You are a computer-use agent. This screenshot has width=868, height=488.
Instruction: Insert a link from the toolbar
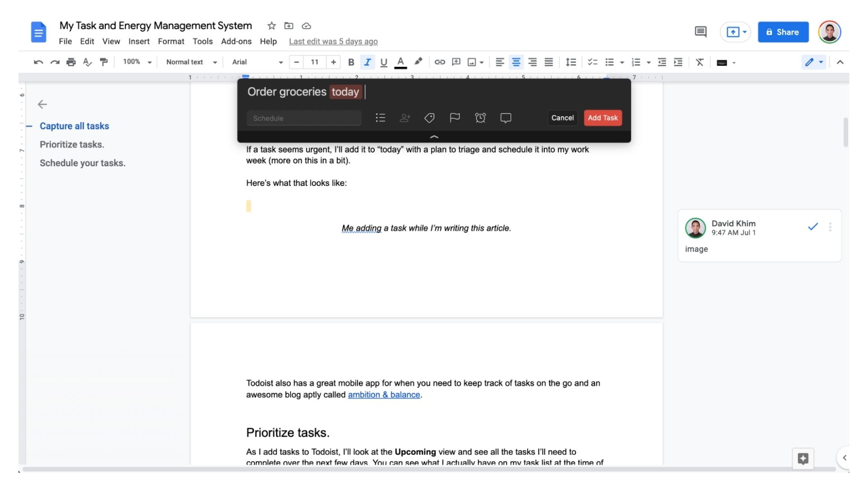[x=439, y=62]
